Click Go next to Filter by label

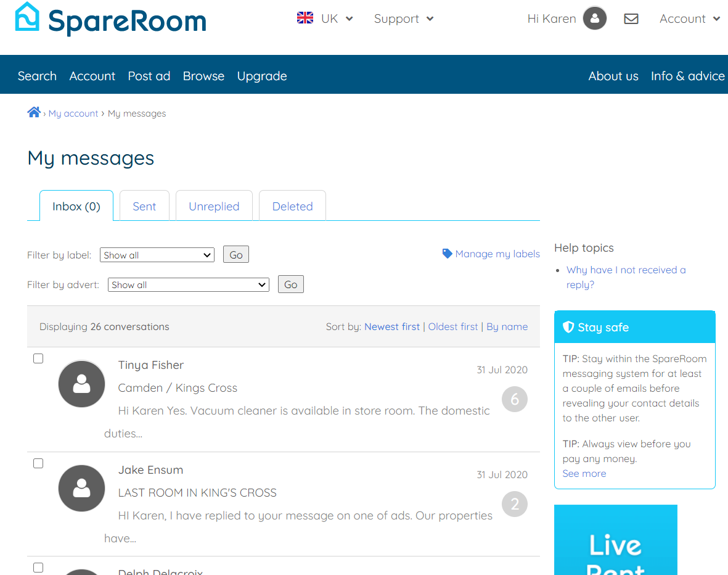tap(236, 254)
